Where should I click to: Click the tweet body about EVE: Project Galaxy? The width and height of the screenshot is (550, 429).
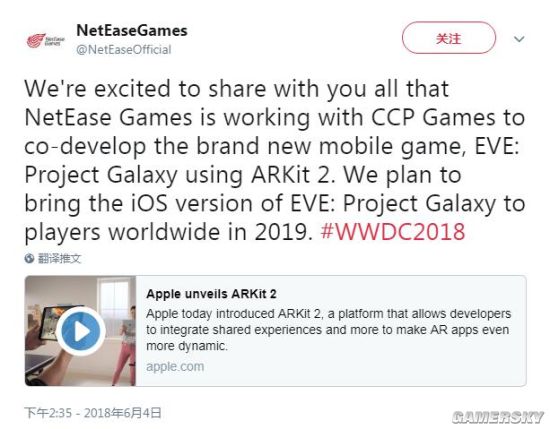click(x=275, y=160)
